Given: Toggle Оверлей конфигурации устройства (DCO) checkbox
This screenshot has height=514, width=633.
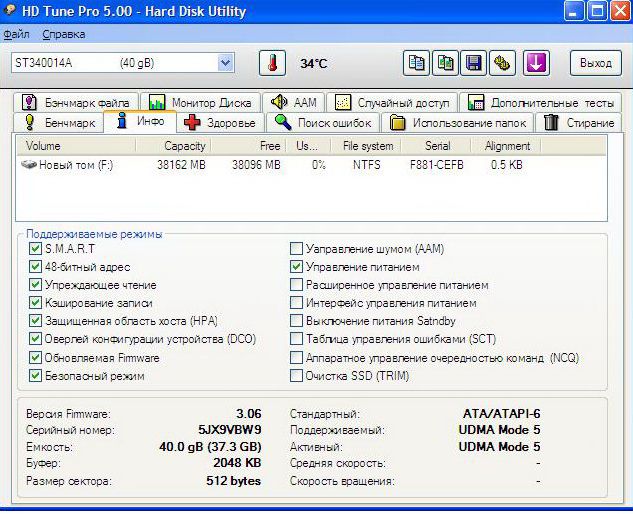Looking at the screenshot, I should [35, 339].
